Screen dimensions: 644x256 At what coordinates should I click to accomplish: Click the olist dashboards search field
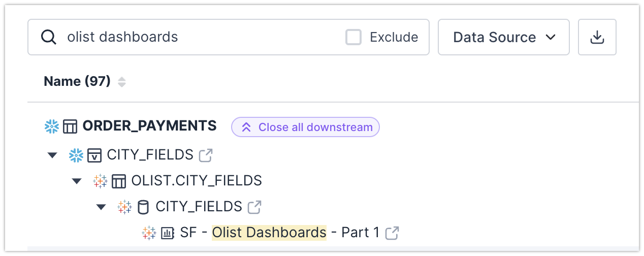click(x=203, y=37)
